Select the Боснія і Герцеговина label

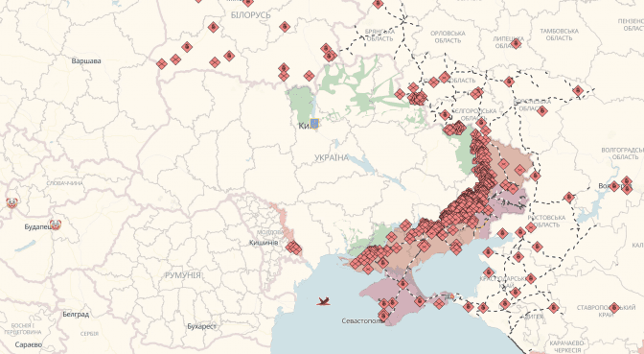pyautogui.click(x=23, y=328)
